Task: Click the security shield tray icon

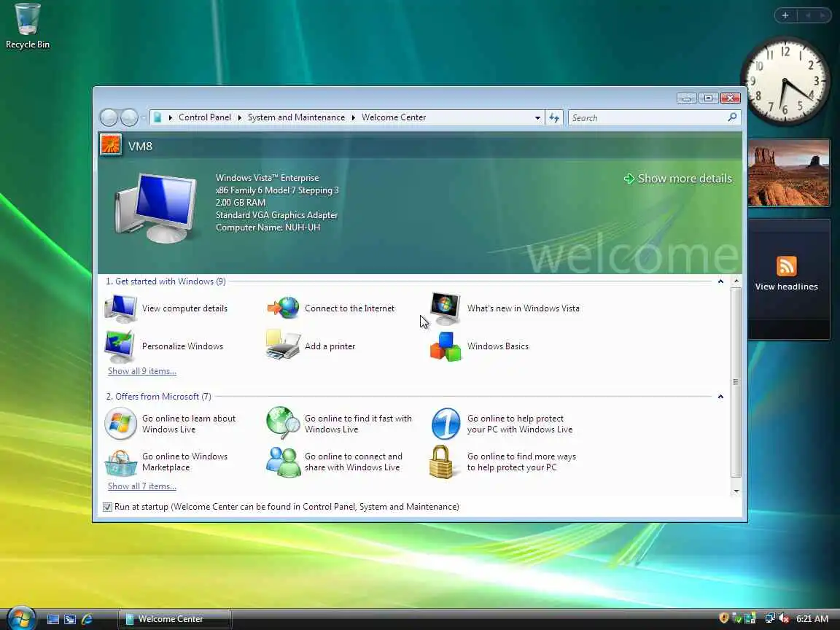Action: point(724,618)
